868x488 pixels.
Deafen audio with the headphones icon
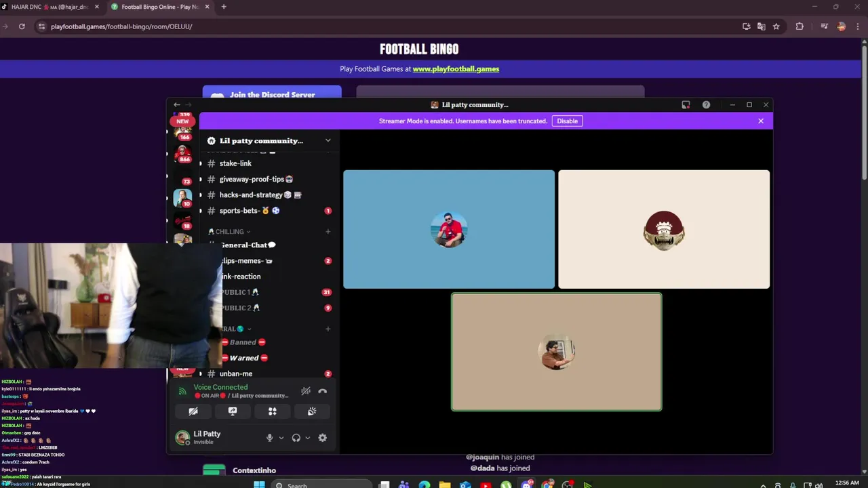click(x=296, y=438)
